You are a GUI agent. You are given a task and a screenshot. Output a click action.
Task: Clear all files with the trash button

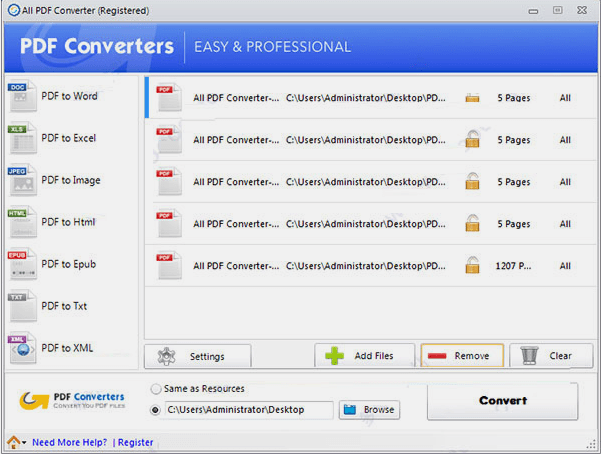point(551,356)
